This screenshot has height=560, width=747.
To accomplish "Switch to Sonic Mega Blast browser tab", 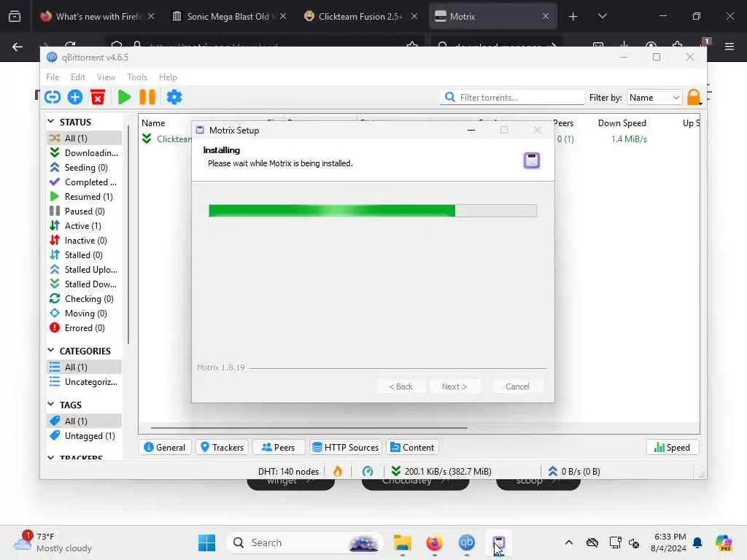I will 228,16.
